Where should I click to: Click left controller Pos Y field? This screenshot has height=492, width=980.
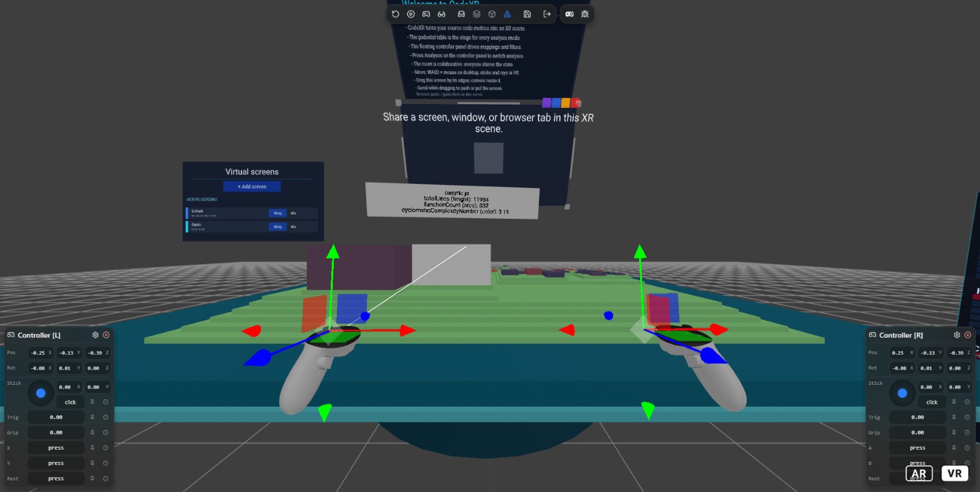click(69, 353)
